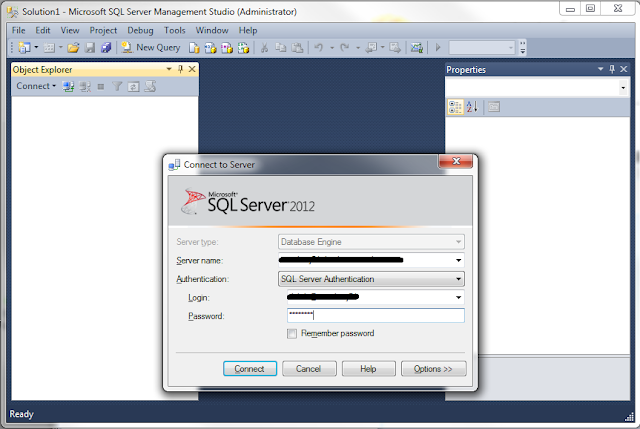Viewport: 640px width, 429px height.
Task: Click the Options >> button
Action: point(433,369)
